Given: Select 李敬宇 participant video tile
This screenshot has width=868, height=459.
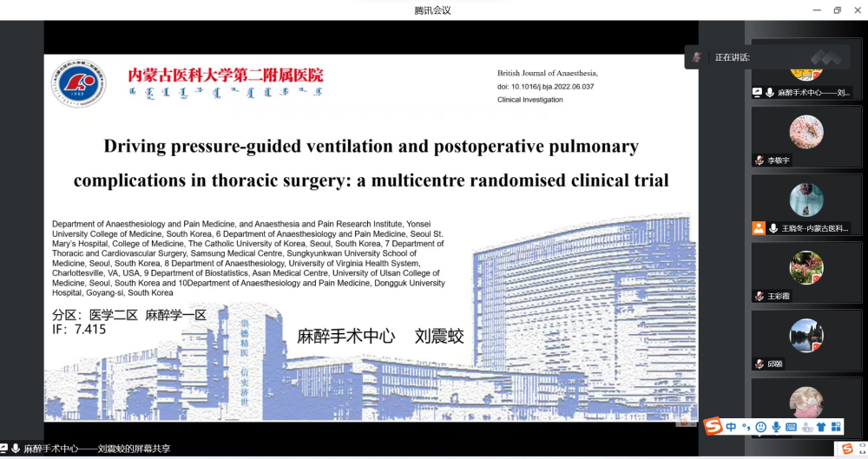Looking at the screenshot, I should (806, 136).
